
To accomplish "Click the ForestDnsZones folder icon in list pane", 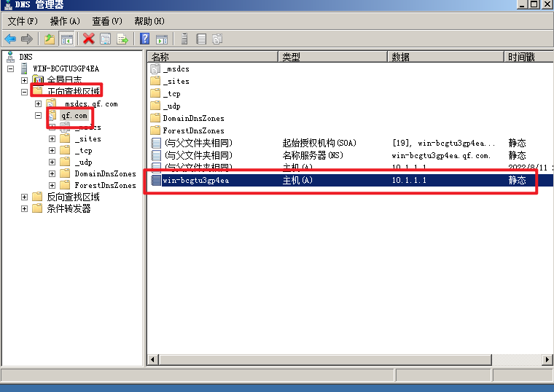I will pyautogui.click(x=155, y=130).
